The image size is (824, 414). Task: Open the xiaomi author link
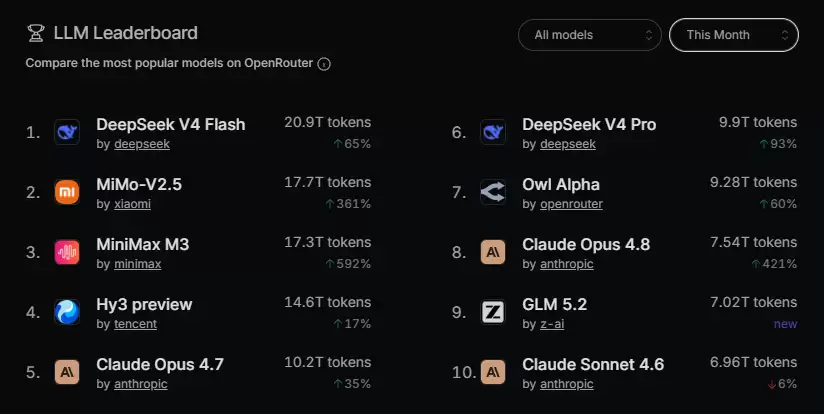tap(132, 204)
